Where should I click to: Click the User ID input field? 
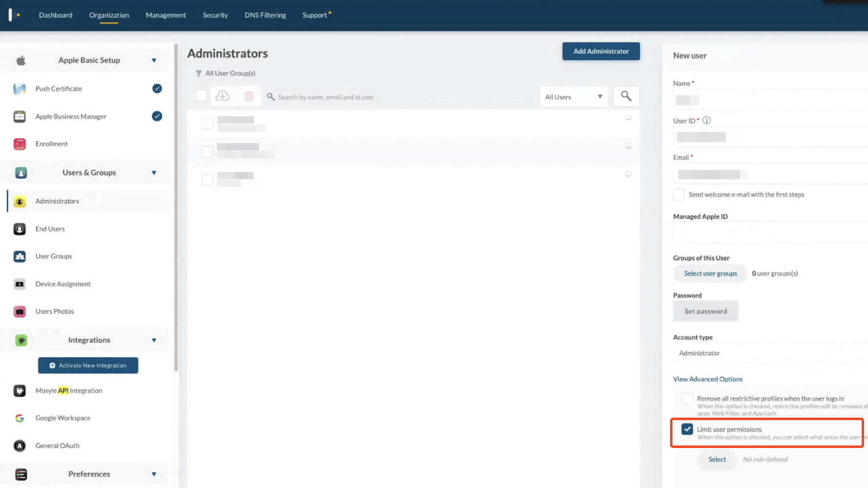pos(771,137)
